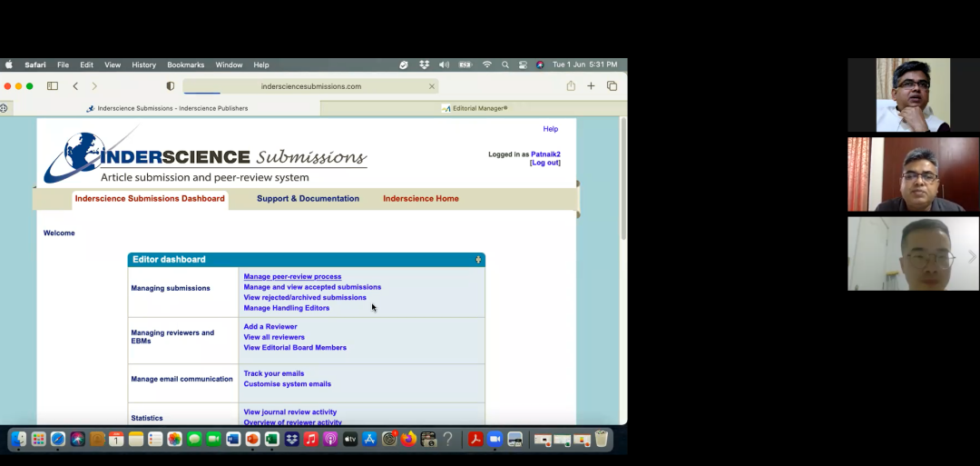
Task: Open Photos app in the Dock
Action: click(175, 439)
